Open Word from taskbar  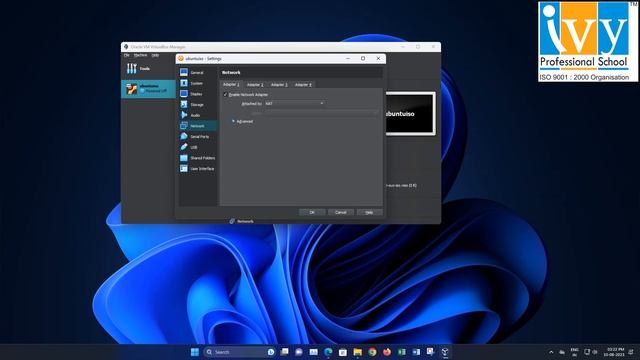point(416,352)
